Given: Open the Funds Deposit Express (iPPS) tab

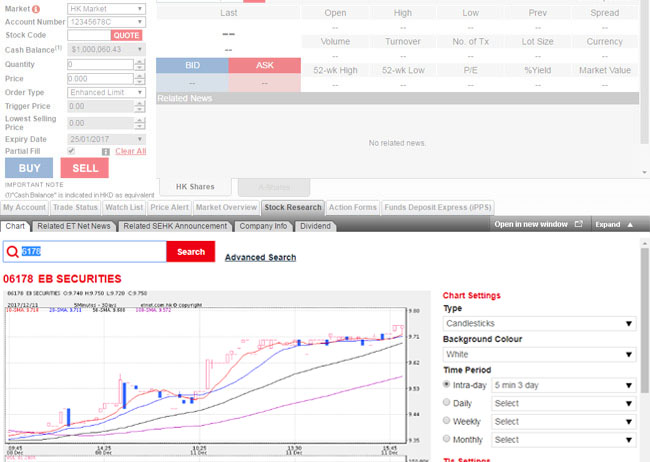Looking at the screenshot, I should [438, 207].
